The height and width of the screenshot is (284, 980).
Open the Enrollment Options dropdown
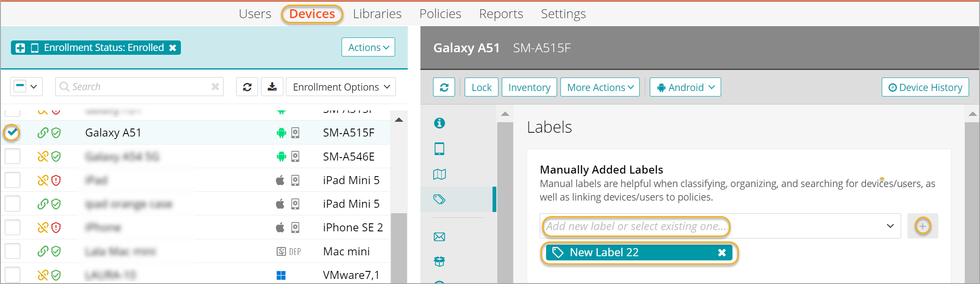[x=341, y=87]
